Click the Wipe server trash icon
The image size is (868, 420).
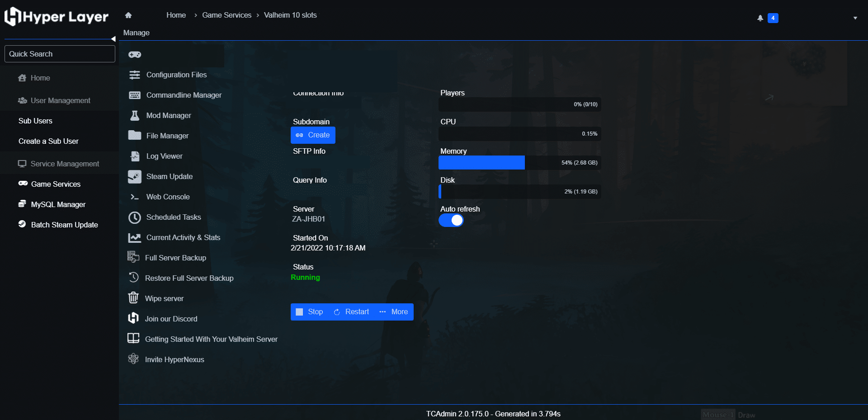pos(133,298)
